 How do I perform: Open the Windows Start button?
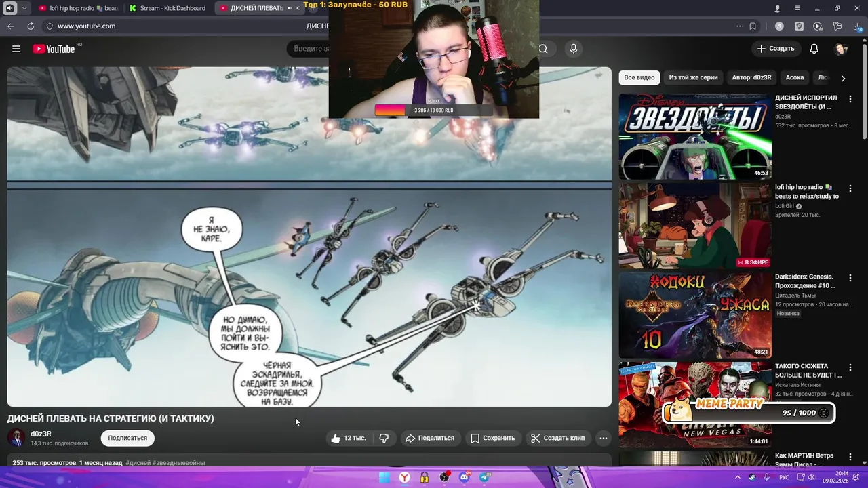(x=384, y=477)
